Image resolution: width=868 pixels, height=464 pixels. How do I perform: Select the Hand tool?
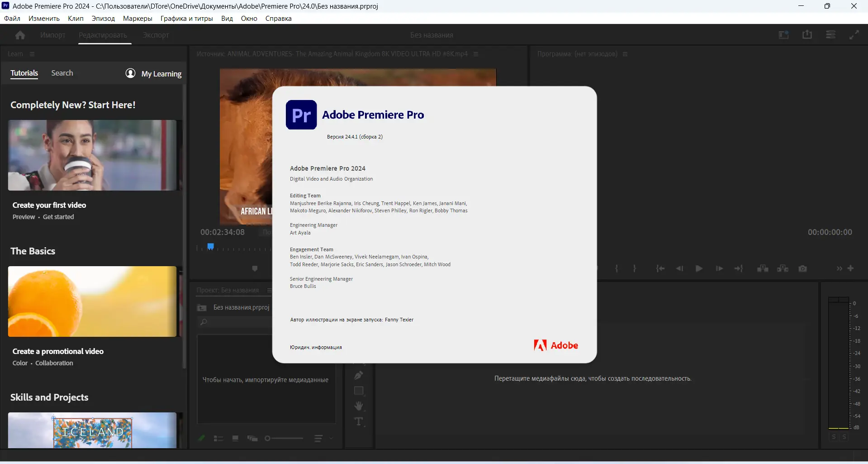(x=359, y=406)
